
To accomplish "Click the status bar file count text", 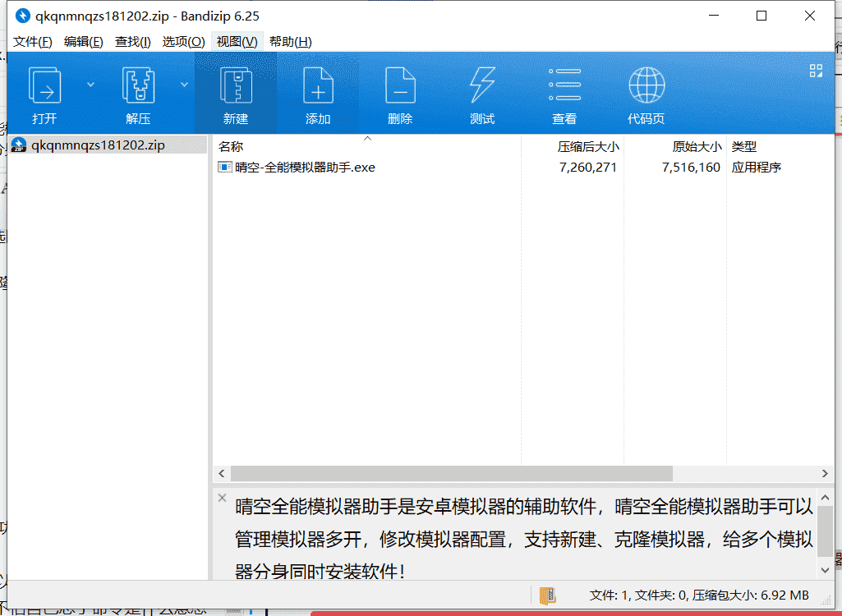I will (x=699, y=595).
